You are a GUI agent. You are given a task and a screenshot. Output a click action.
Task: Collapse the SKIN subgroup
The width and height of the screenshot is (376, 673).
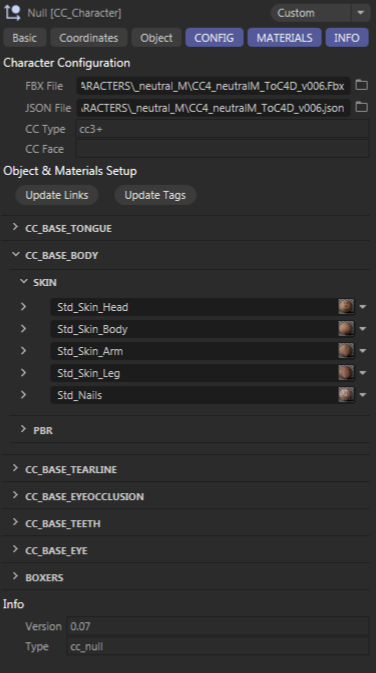24,282
